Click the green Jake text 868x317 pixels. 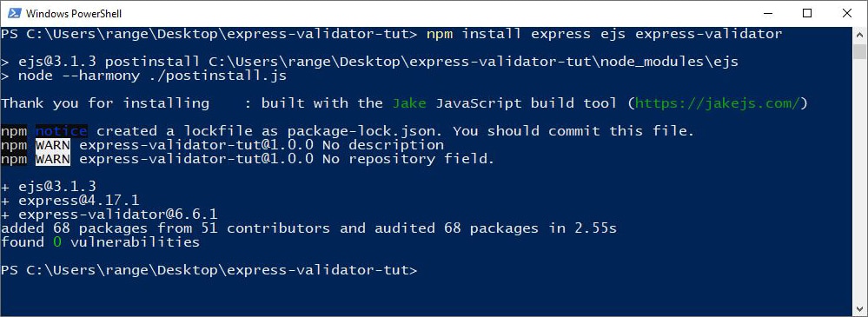click(x=409, y=103)
